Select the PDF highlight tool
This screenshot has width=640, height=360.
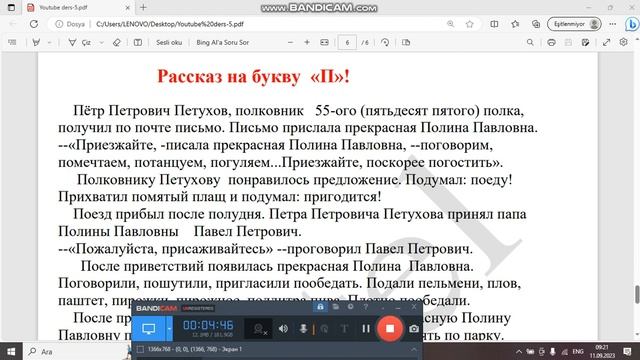coord(36,42)
